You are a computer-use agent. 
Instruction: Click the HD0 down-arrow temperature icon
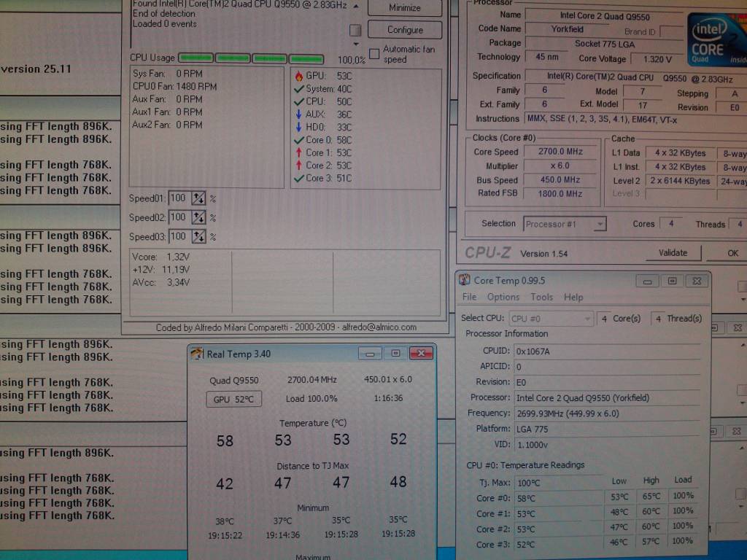click(298, 127)
